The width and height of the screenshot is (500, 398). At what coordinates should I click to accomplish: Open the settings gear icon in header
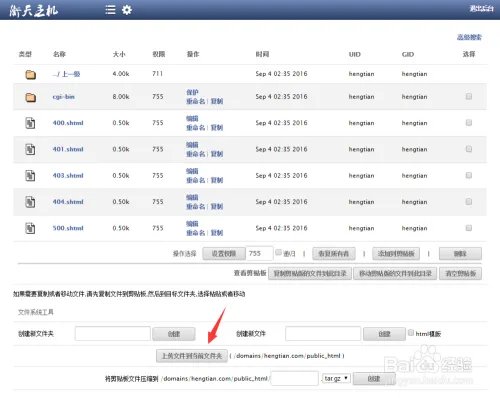pos(127,10)
